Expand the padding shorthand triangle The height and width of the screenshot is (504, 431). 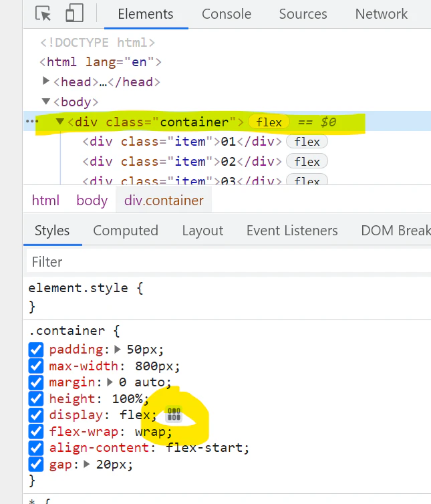tap(118, 350)
